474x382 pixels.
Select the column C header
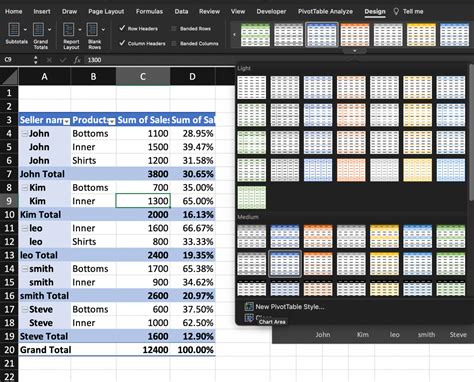(x=143, y=77)
